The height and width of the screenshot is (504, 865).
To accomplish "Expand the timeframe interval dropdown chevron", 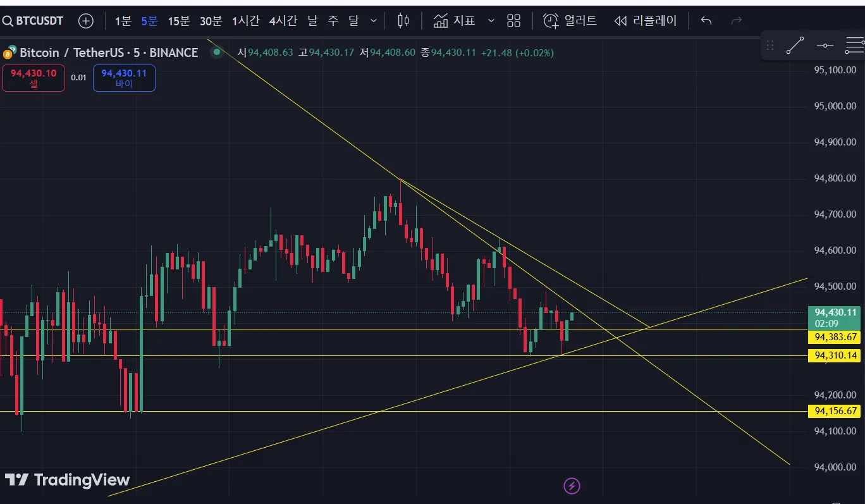I will click(x=374, y=21).
